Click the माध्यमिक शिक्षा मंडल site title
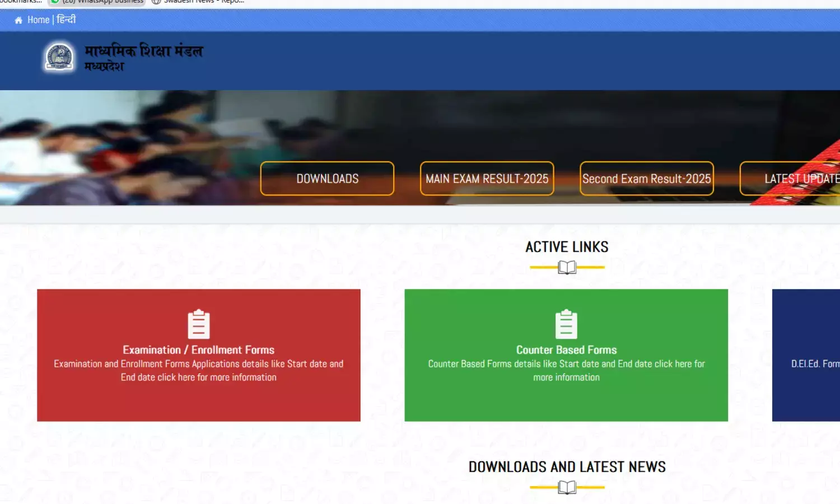Image resolution: width=840 pixels, height=504 pixels. [x=143, y=51]
